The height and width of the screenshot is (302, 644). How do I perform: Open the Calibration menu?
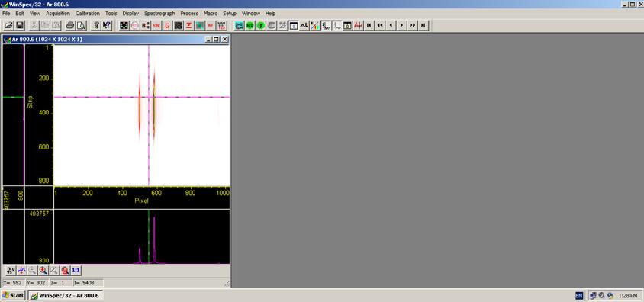pos(88,14)
